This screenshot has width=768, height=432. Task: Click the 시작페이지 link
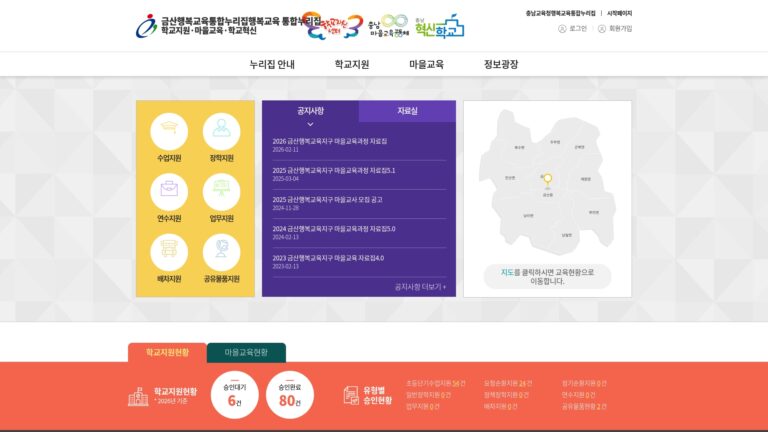coord(620,13)
